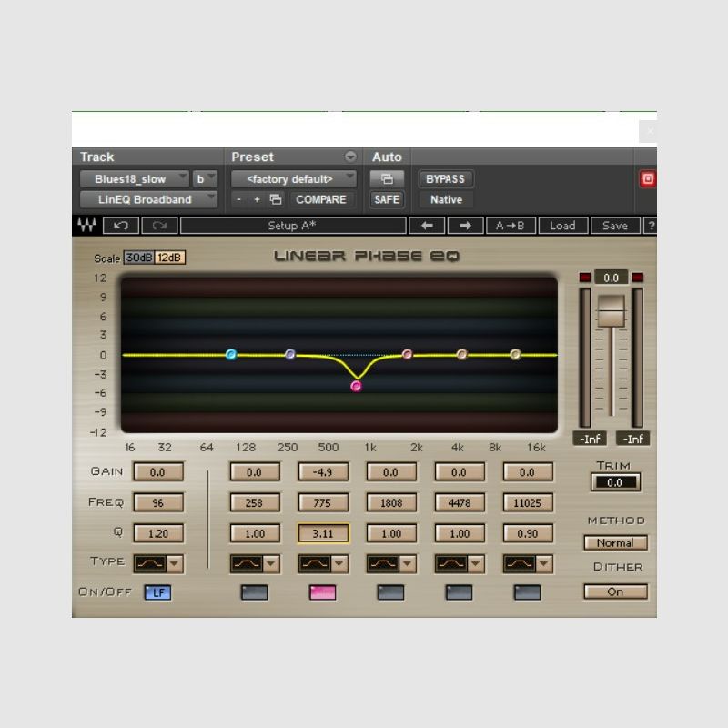Viewport: 728px width, 728px height.
Task: Click the Trim value field
Action: [615, 483]
